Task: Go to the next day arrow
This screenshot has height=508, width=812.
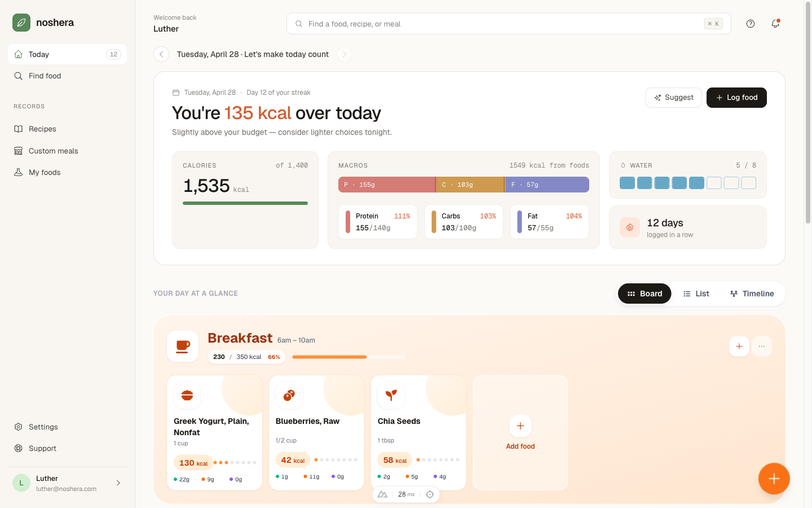Action: click(x=344, y=54)
